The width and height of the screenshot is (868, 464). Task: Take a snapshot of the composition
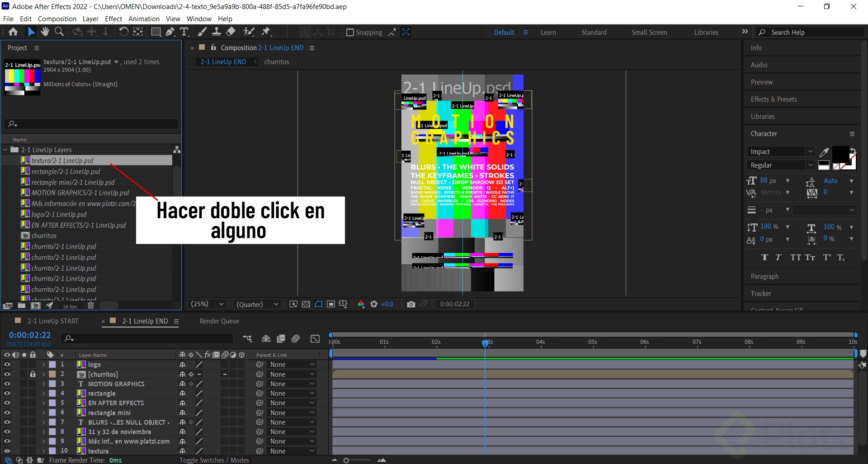411,304
